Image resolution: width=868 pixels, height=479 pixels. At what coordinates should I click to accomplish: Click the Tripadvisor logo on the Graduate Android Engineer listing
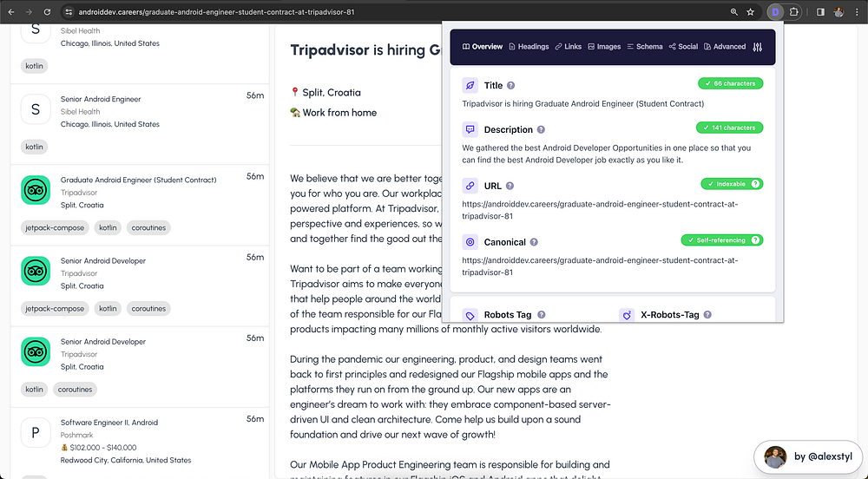click(x=36, y=190)
